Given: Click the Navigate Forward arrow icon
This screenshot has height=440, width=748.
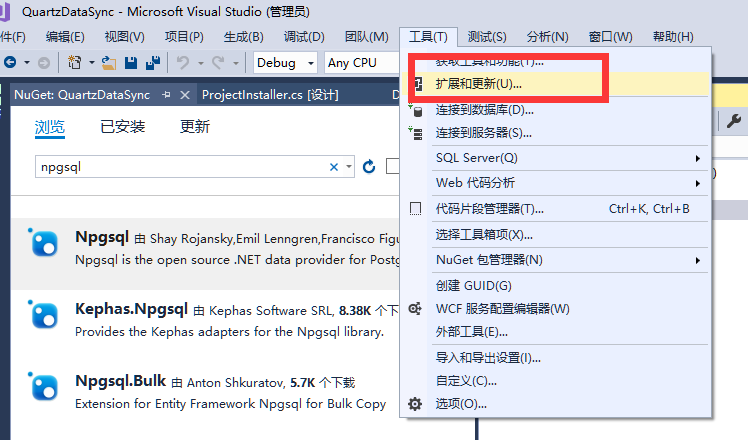Looking at the screenshot, I should [x=43, y=63].
